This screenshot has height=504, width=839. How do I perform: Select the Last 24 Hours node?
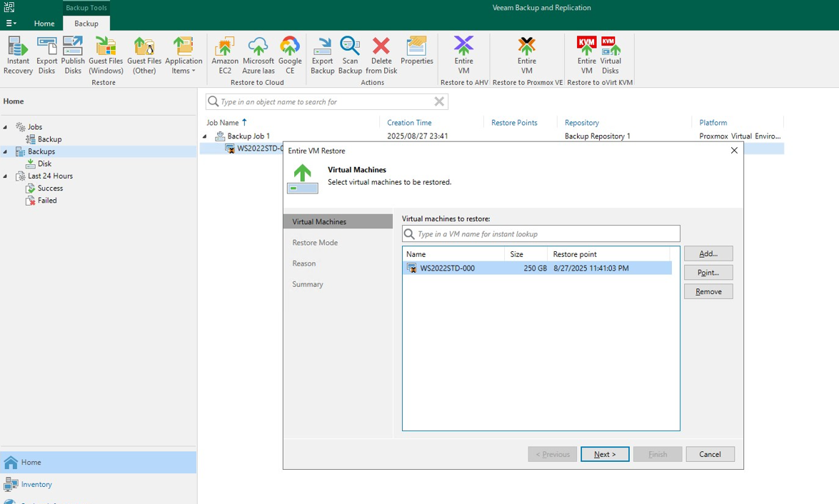pos(50,176)
